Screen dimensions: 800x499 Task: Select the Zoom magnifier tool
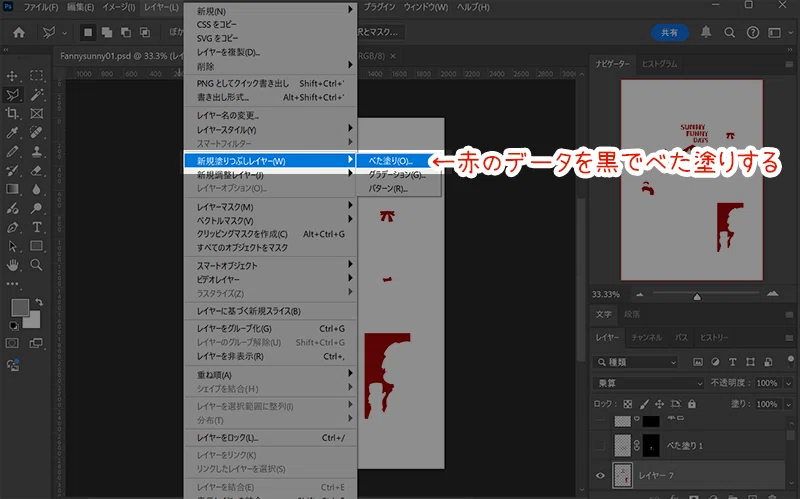[x=36, y=265]
